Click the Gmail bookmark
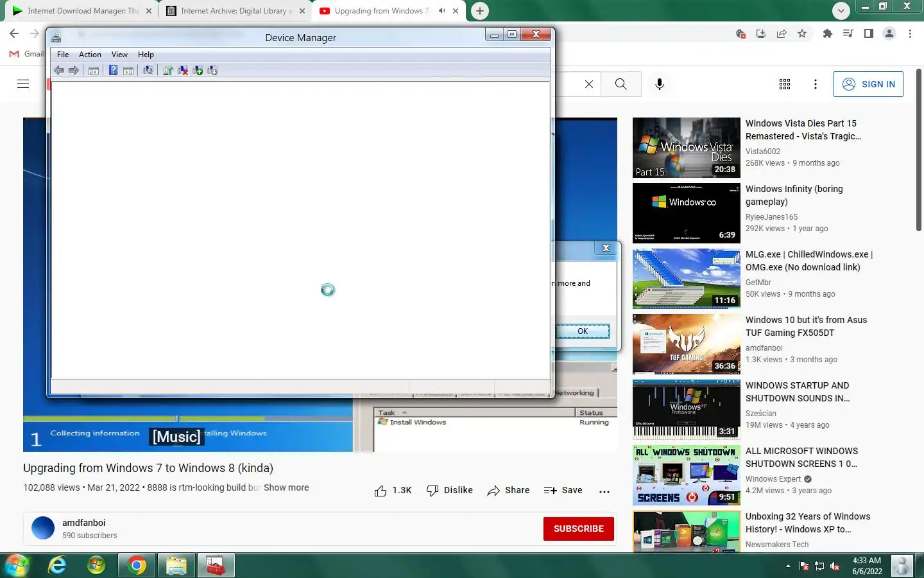This screenshot has height=578, width=924. click(x=26, y=54)
